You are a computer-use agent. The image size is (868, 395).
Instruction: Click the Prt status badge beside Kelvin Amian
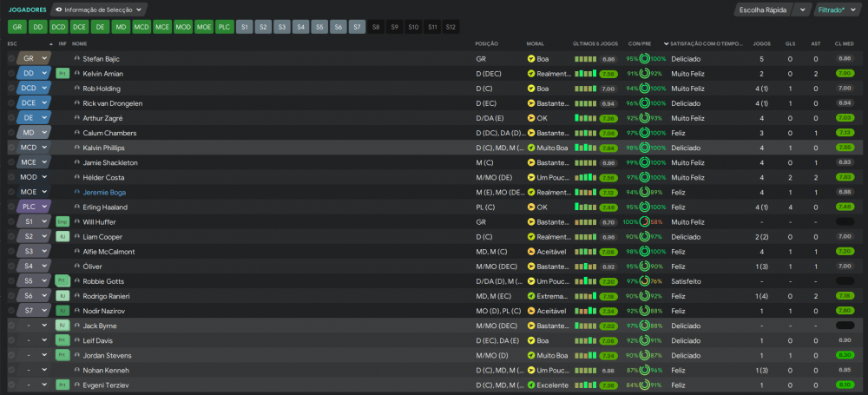pos(62,74)
